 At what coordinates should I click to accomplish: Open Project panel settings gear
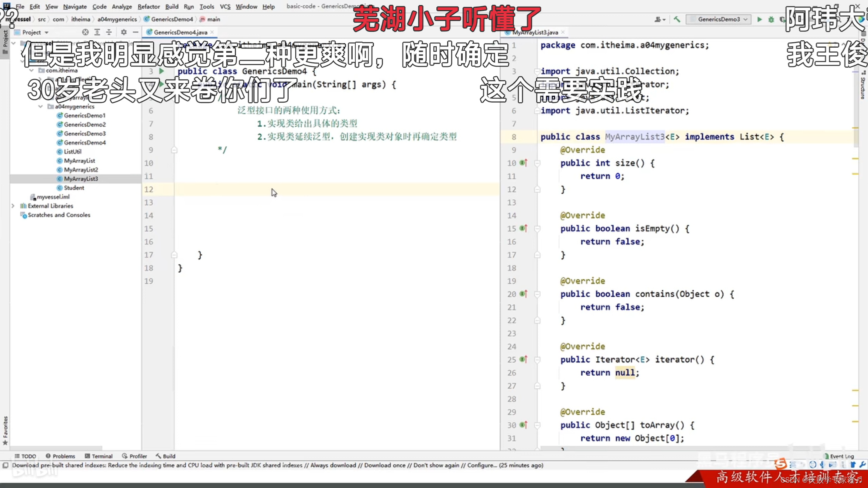pos(124,32)
